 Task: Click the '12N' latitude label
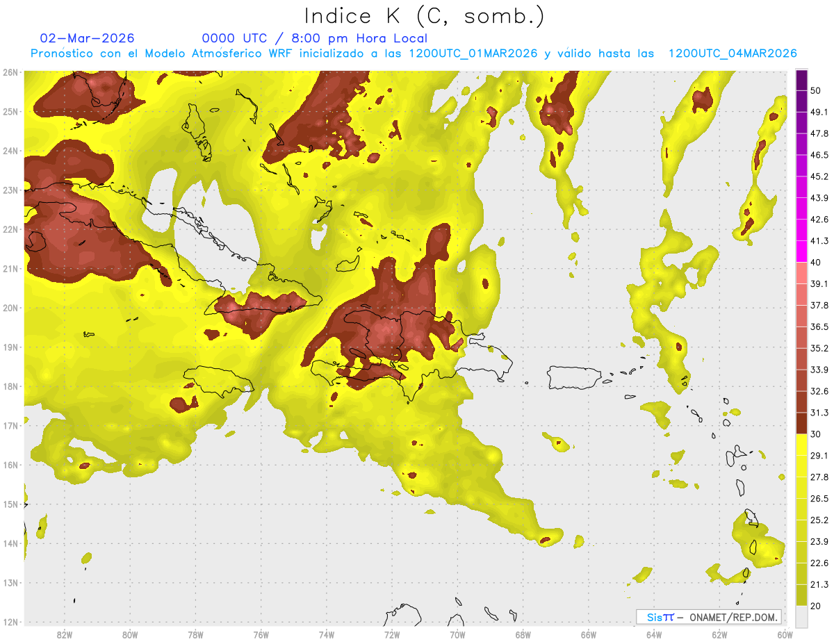point(10,622)
